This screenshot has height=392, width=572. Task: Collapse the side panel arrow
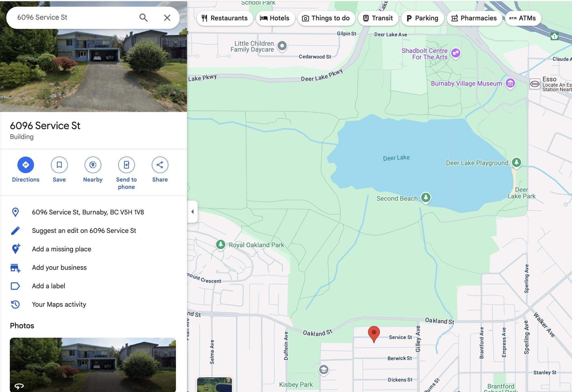coord(192,211)
